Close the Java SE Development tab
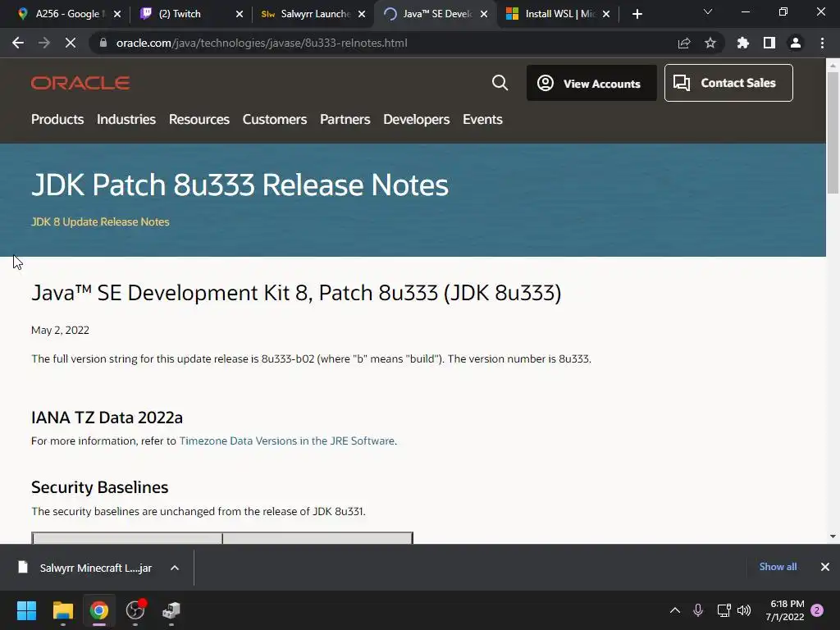The image size is (840, 630). (484, 14)
